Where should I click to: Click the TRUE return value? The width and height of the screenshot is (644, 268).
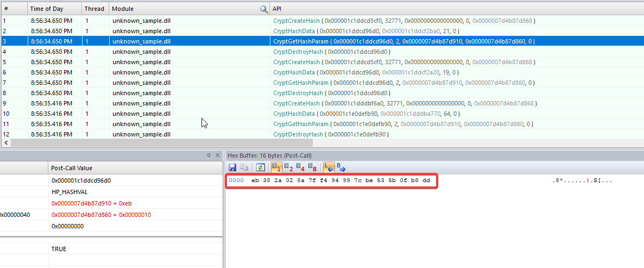[59, 249]
